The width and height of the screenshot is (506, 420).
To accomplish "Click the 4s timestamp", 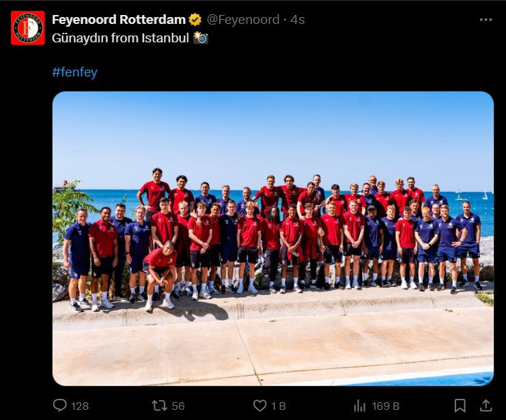I will (x=298, y=20).
